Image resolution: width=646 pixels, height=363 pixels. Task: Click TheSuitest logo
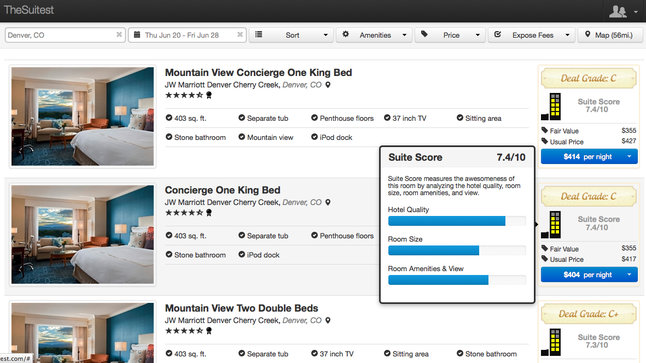28,10
